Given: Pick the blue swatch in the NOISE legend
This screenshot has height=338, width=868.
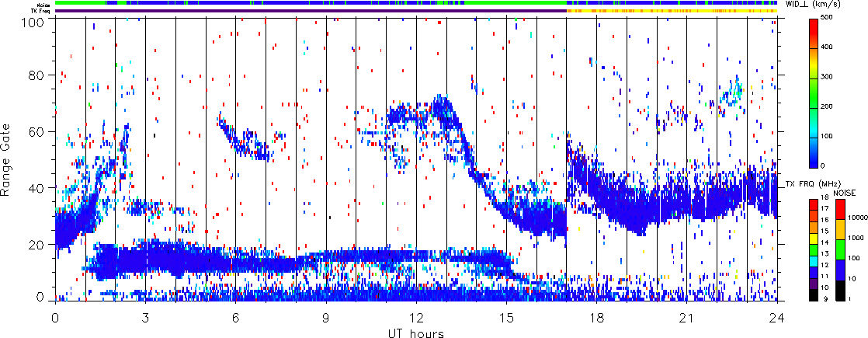Looking at the screenshot, I should [x=838, y=270].
